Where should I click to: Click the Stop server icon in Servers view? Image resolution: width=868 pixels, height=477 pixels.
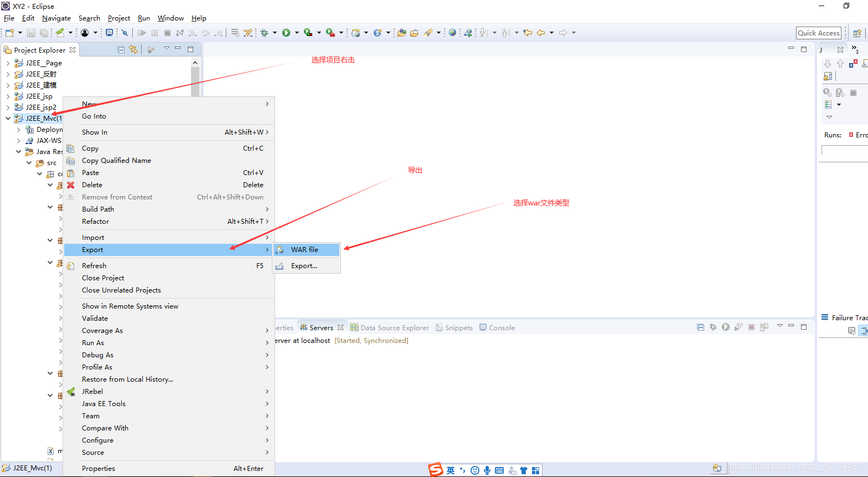click(751, 327)
